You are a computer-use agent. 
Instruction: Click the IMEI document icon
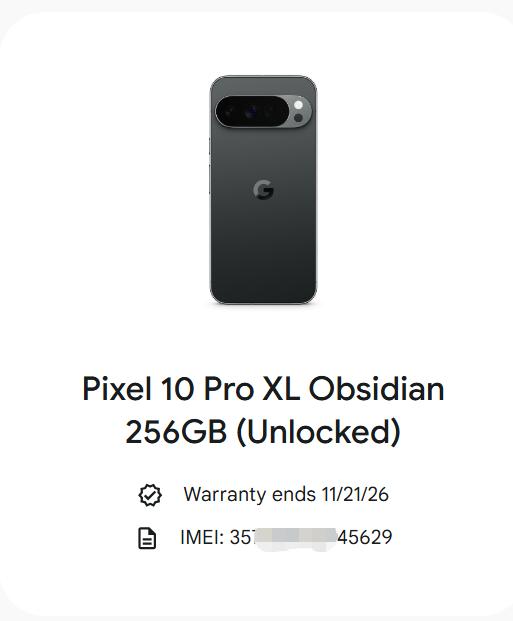pos(147,538)
